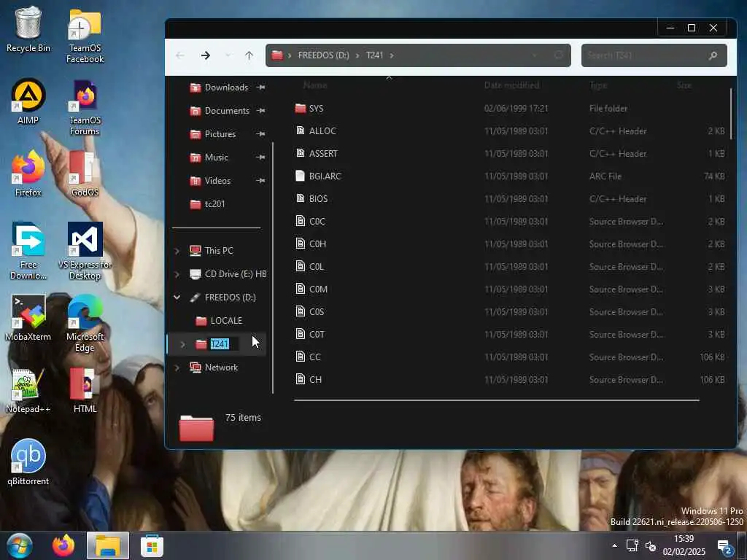Click vertical scrollbar of file list
747x560 pixels.
[x=731, y=113]
